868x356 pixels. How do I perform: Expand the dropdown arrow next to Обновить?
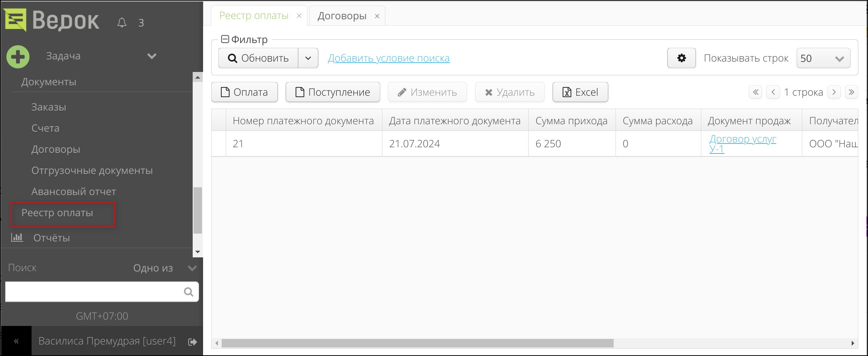(308, 58)
